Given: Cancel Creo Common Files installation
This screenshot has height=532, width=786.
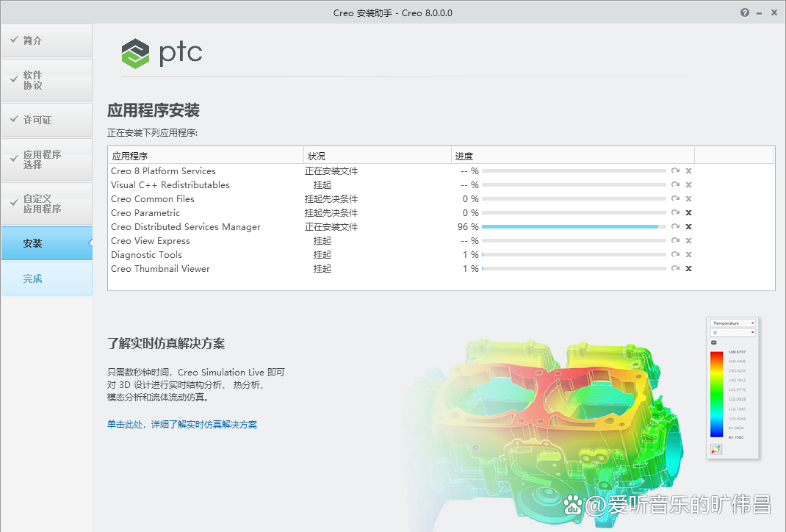Looking at the screenshot, I should point(689,199).
